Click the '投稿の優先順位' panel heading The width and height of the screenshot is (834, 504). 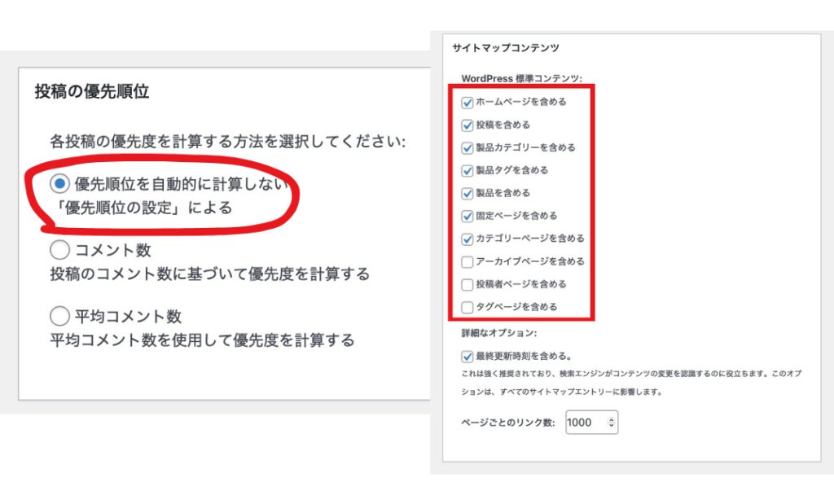click(x=91, y=92)
